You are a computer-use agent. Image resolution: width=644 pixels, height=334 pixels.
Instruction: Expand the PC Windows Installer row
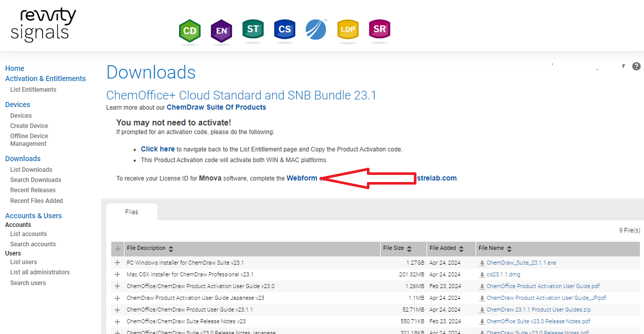tap(118, 263)
